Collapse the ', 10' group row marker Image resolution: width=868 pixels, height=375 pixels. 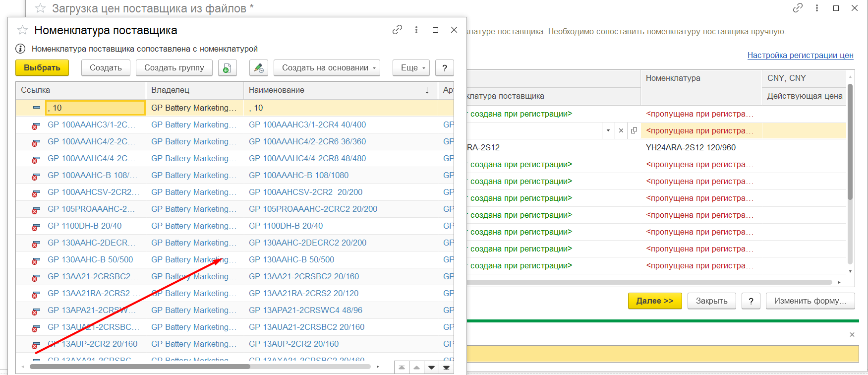tap(37, 108)
